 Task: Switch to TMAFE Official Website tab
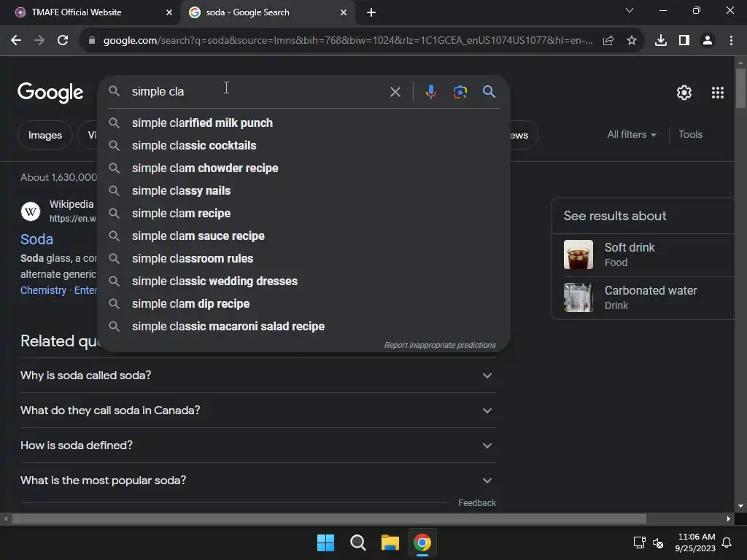(89, 12)
